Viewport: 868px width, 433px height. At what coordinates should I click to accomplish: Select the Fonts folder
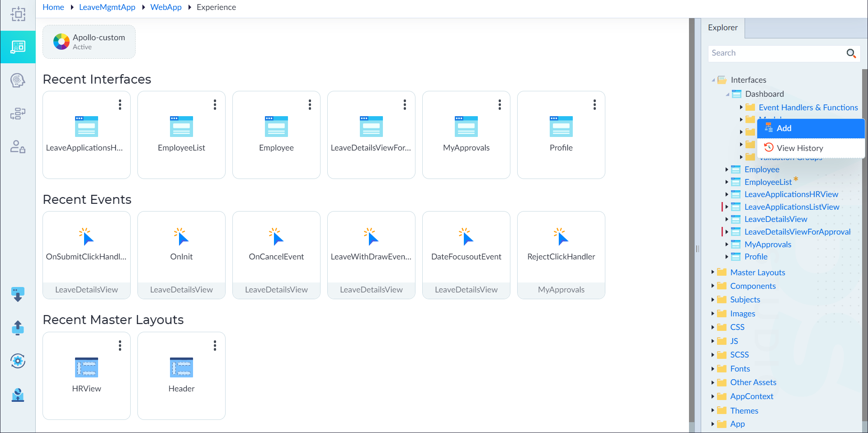pyautogui.click(x=740, y=369)
